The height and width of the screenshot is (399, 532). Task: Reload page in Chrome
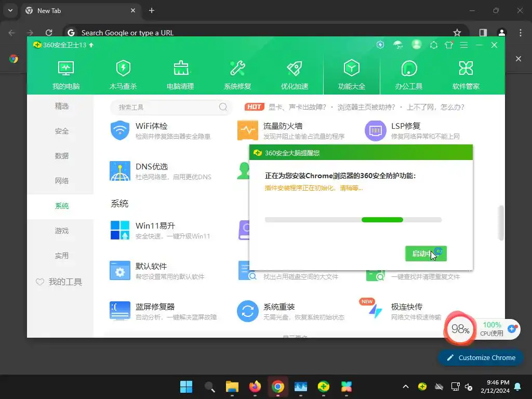click(x=49, y=33)
